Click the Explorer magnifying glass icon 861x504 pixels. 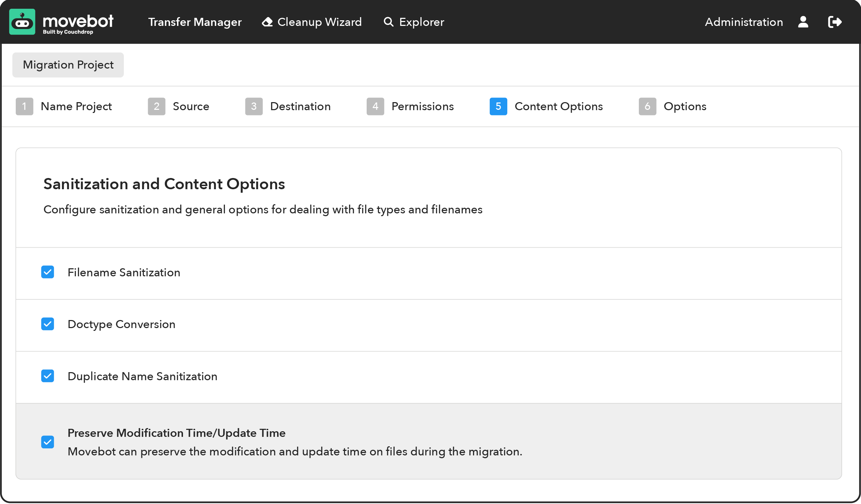click(388, 22)
